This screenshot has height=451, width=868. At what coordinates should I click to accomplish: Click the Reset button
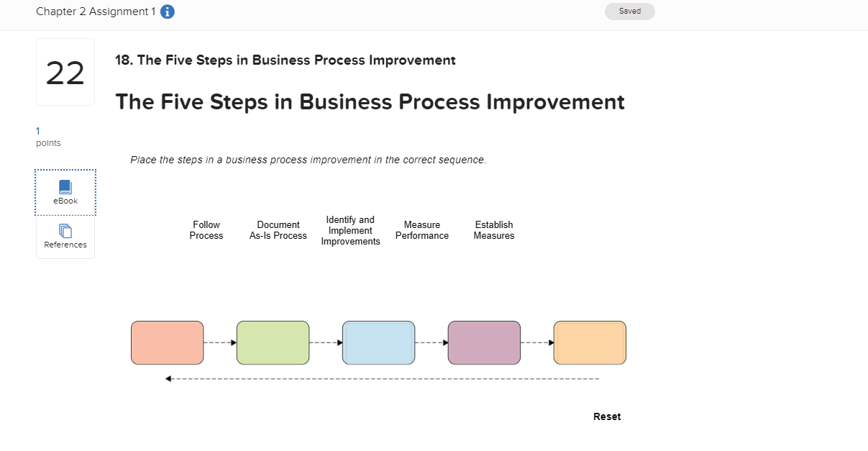tap(607, 416)
